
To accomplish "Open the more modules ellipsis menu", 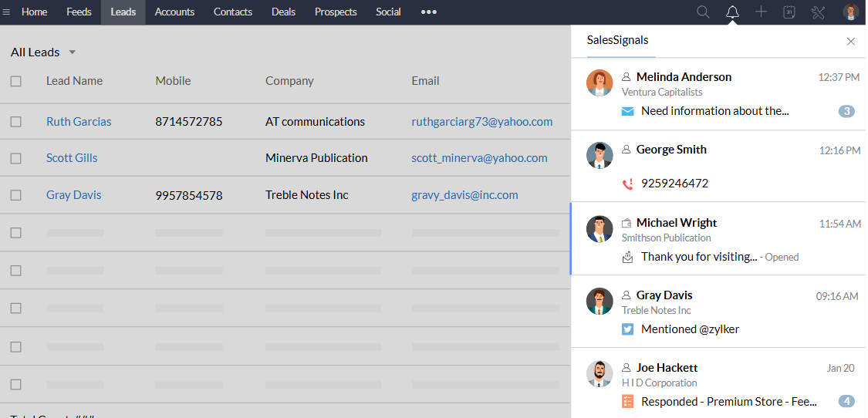I will coord(429,12).
